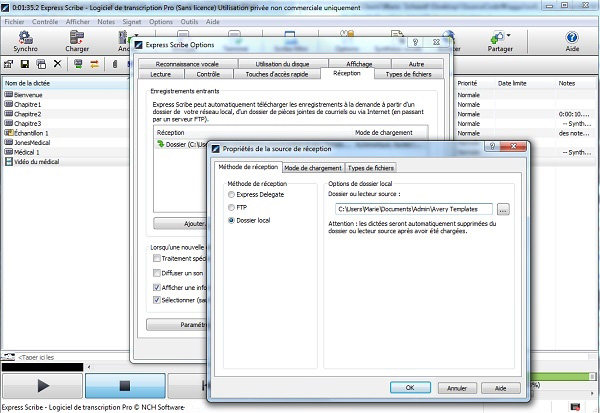Open the Touches d'accès rapide tab
The width and height of the screenshot is (600, 413).
pyautogui.click(x=277, y=74)
